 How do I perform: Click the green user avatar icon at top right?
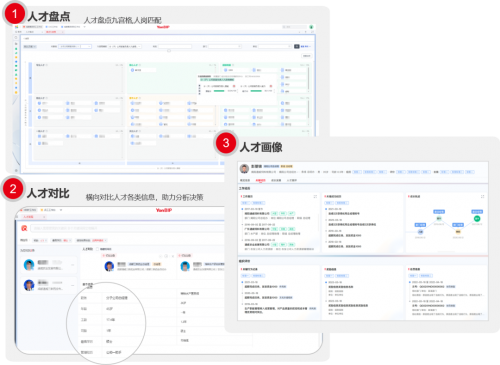311,27
